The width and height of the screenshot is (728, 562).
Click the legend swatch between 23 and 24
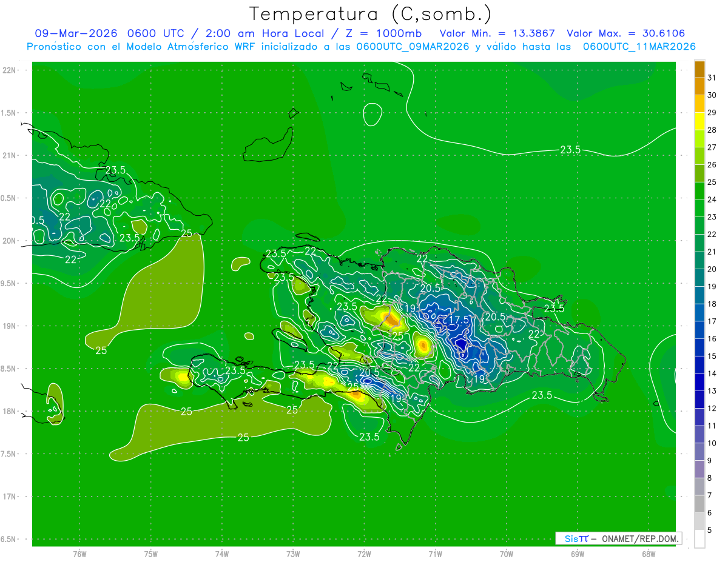click(x=699, y=209)
